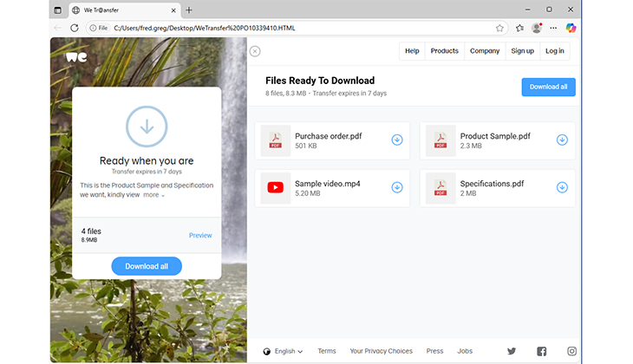Click the WeTransfer logo
Viewport: 633px width, 364px height.
[76, 57]
